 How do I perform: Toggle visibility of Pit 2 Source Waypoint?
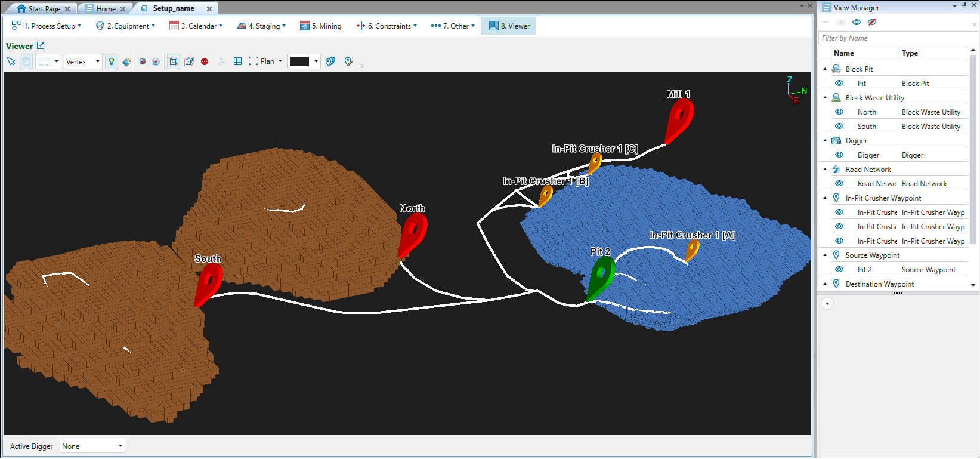pyautogui.click(x=839, y=269)
